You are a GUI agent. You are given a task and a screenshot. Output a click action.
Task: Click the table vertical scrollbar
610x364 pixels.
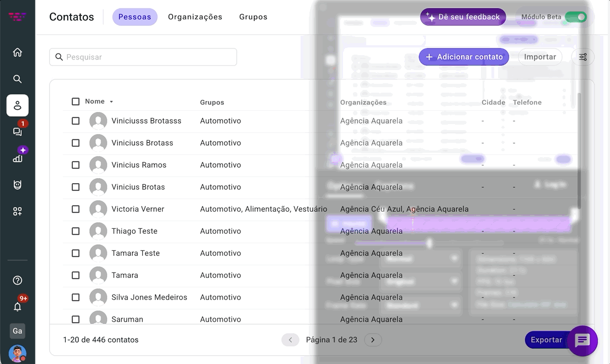579,151
